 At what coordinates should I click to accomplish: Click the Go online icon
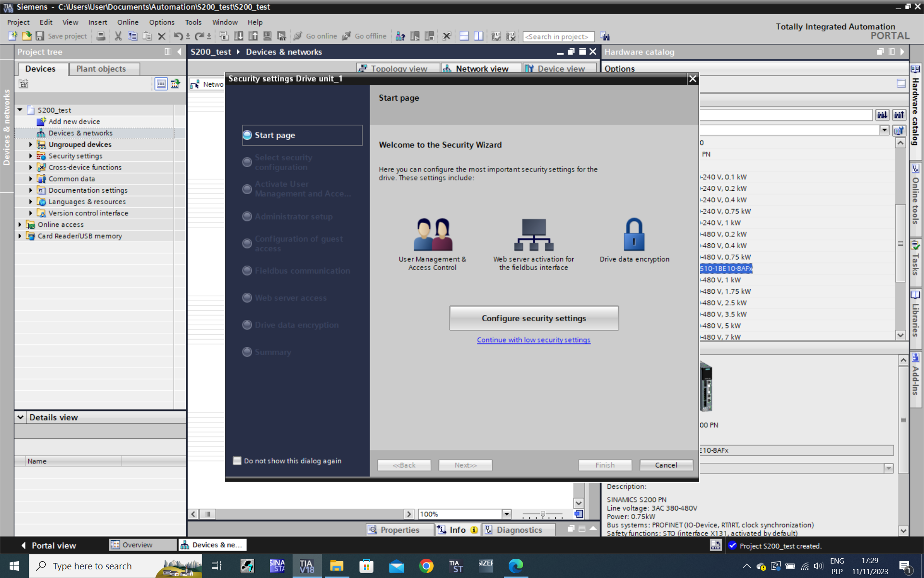click(x=298, y=36)
